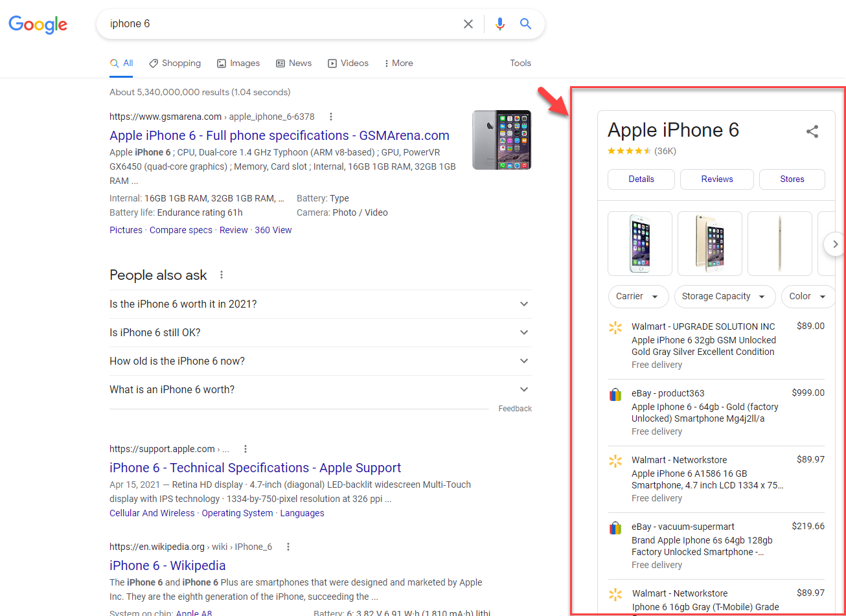Expand "Is the iPhone 6 still OK?"

524,332
